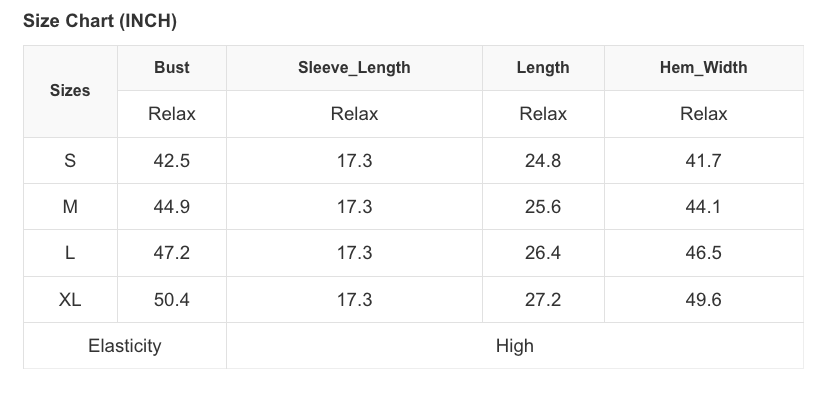Screen dimensions: 834x400
Task: Click the Size Chart (INCH) heading
Action: [x=100, y=21]
